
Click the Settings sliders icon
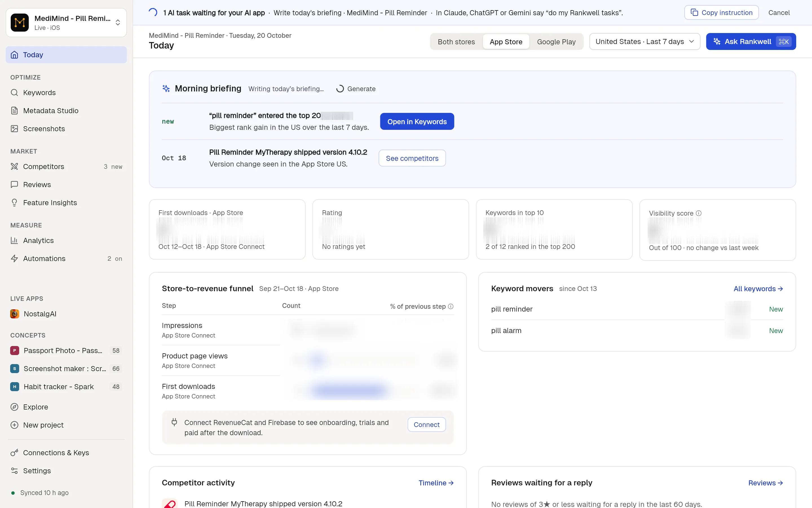coord(14,471)
